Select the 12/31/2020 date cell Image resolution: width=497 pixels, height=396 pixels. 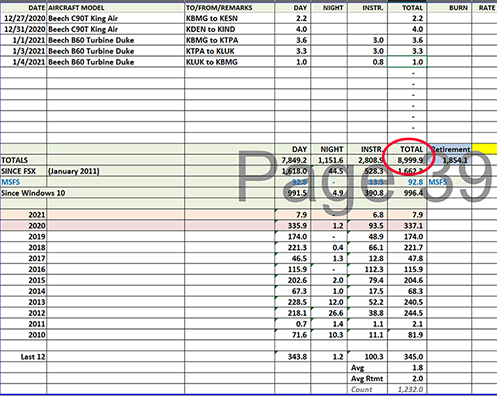pyautogui.click(x=23, y=29)
